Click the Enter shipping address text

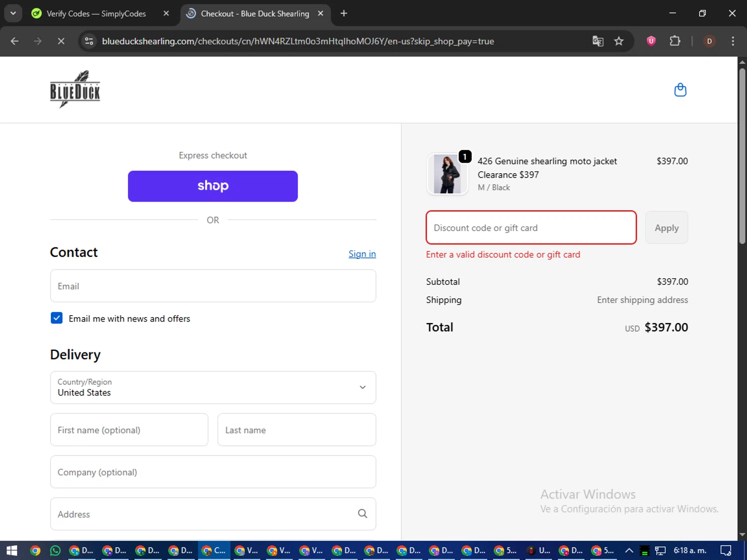click(642, 300)
